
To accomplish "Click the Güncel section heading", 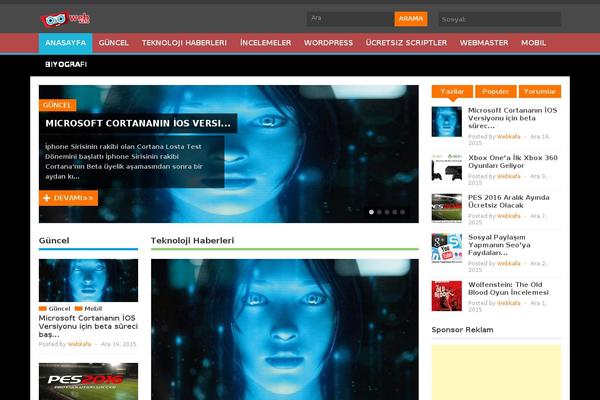I will pos(54,240).
